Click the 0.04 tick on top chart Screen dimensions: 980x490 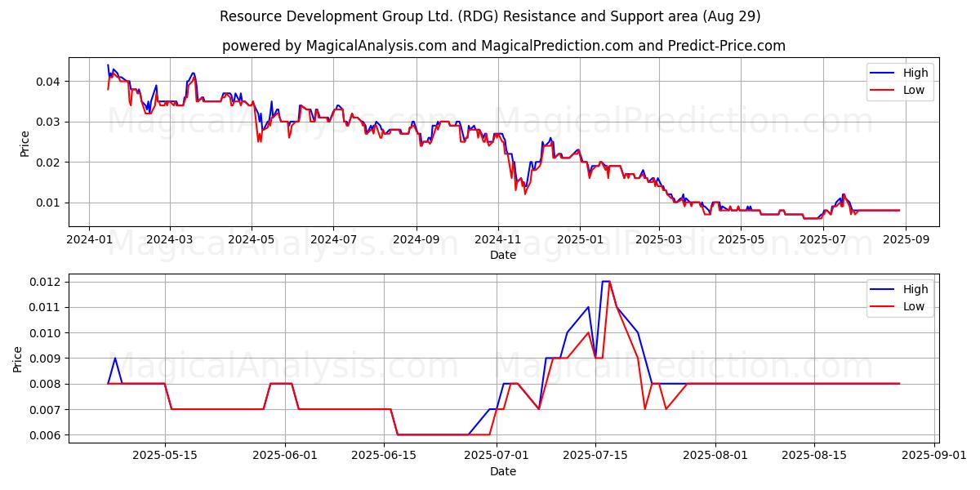[48, 82]
